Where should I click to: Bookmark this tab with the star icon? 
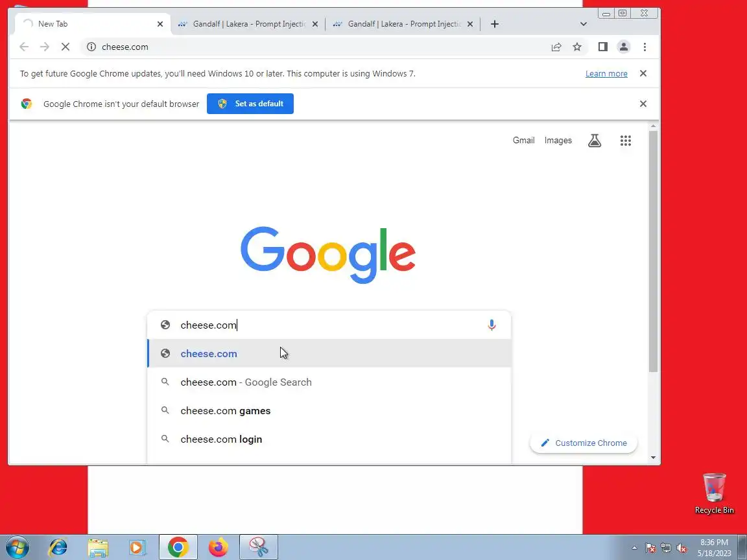577,47
